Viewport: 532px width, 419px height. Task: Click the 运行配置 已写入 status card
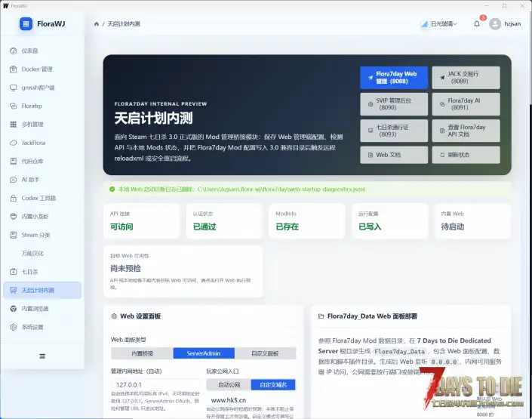390,221
